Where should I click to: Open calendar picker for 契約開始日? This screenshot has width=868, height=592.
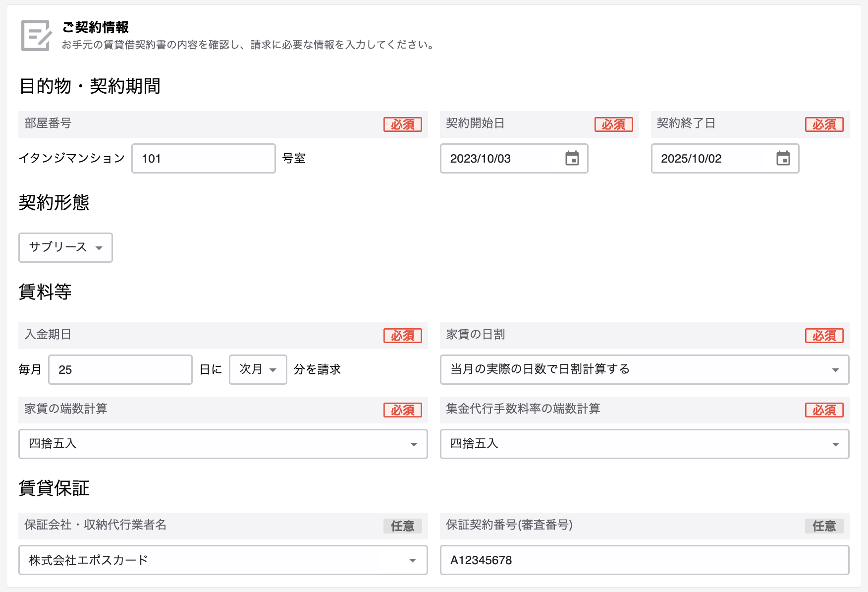point(572,159)
